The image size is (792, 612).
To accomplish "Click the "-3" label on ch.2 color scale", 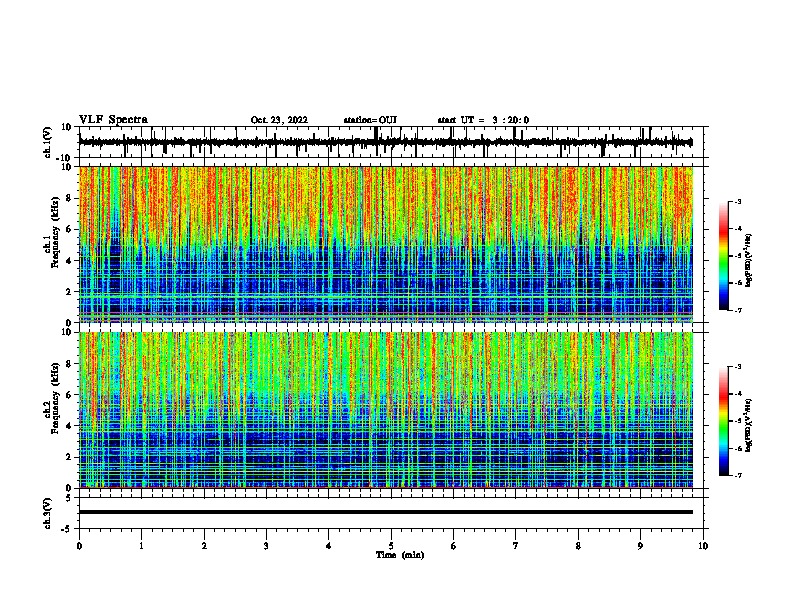I will [x=738, y=367].
